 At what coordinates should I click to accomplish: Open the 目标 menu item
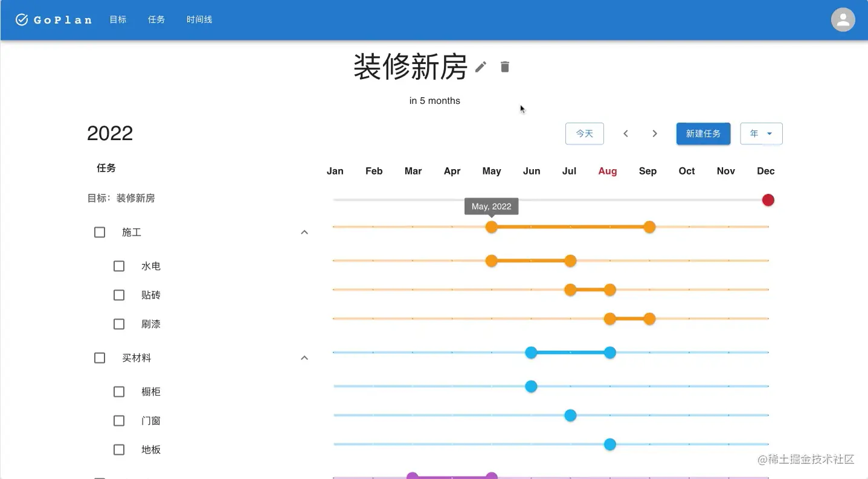coord(118,19)
